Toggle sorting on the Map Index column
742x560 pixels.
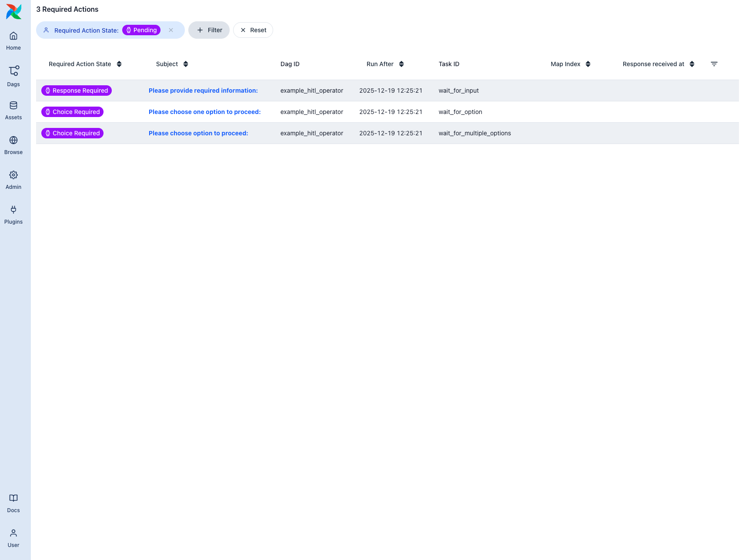click(588, 64)
